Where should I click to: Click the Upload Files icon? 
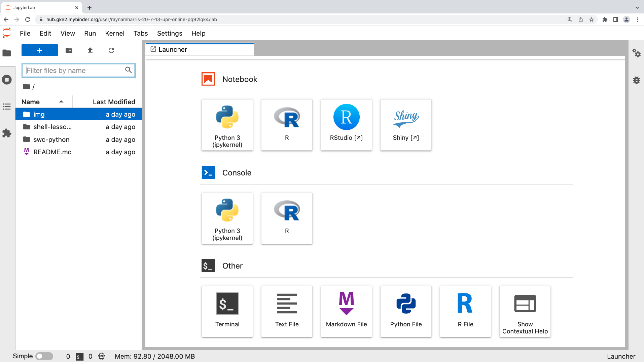[x=90, y=50]
